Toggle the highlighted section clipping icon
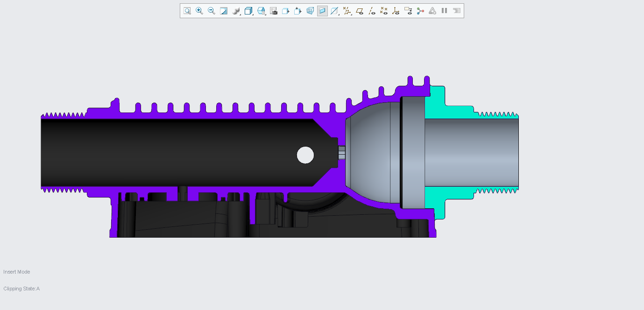Screen dimensions: 644x310 pyautogui.click(x=322, y=11)
